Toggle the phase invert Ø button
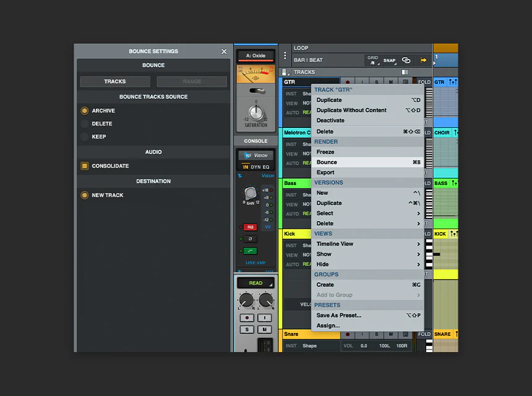 pos(251,239)
